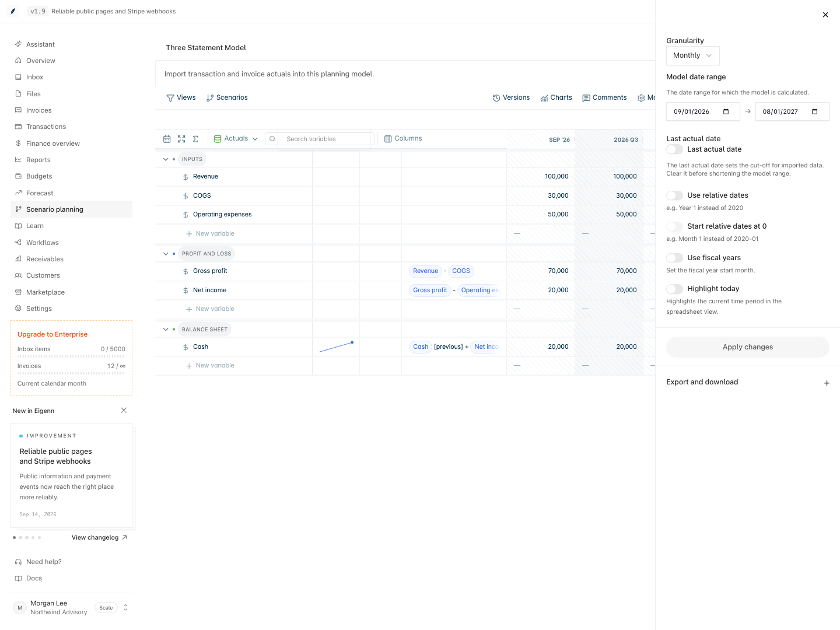The width and height of the screenshot is (840, 630).
Task: Expand Export and download section
Action: click(x=748, y=383)
